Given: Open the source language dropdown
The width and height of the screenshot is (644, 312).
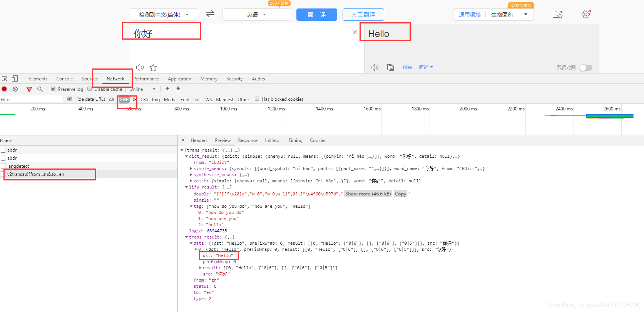Looking at the screenshot, I should pyautogui.click(x=164, y=15).
